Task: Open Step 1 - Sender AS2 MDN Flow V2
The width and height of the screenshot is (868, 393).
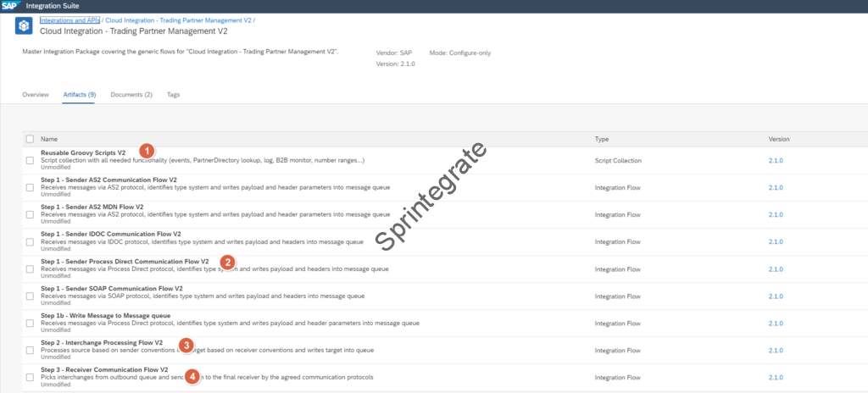Action: click(92, 207)
